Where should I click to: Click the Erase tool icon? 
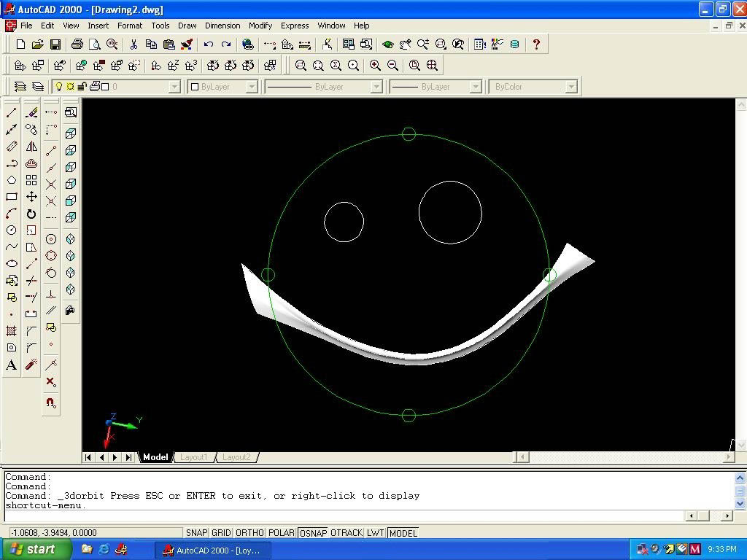pyautogui.click(x=31, y=112)
